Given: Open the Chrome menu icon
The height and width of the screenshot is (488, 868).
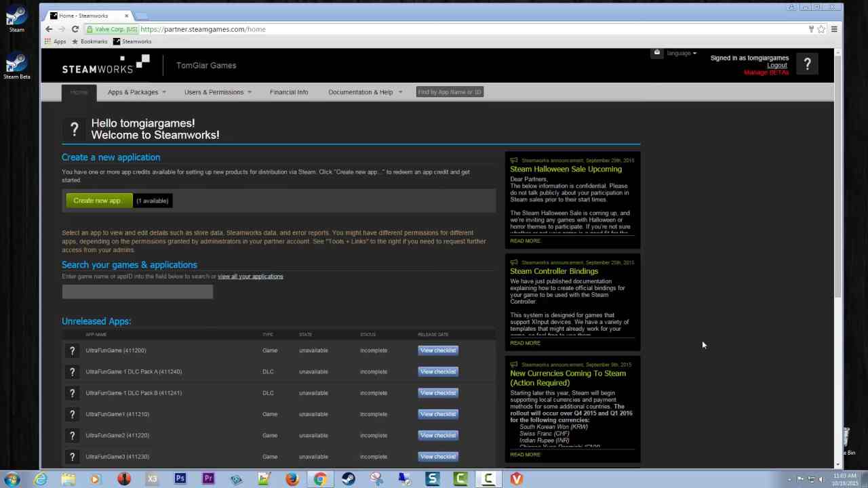Looking at the screenshot, I should (x=834, y=29).
